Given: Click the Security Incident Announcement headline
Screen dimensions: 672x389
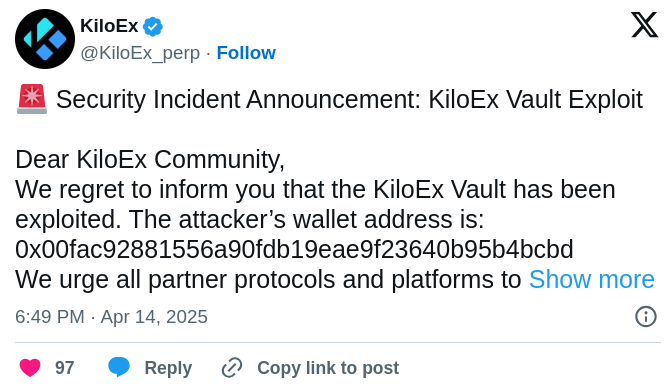Looking at the screenshot, I should click(349, 100).
